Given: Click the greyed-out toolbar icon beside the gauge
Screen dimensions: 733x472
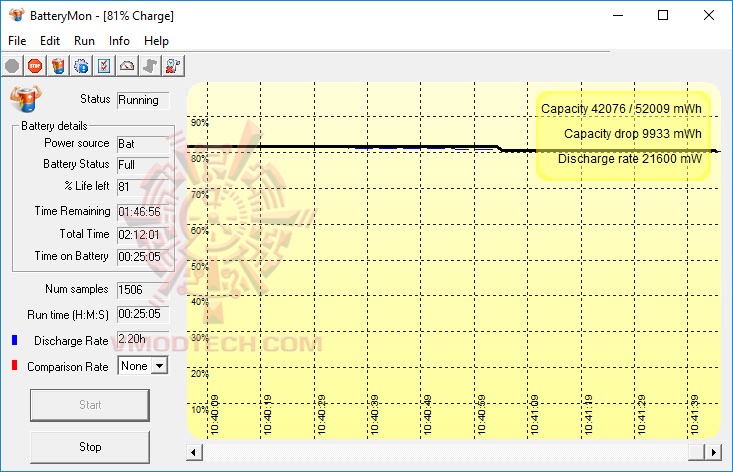Looking at the screenshot, I should coord(150,66).
